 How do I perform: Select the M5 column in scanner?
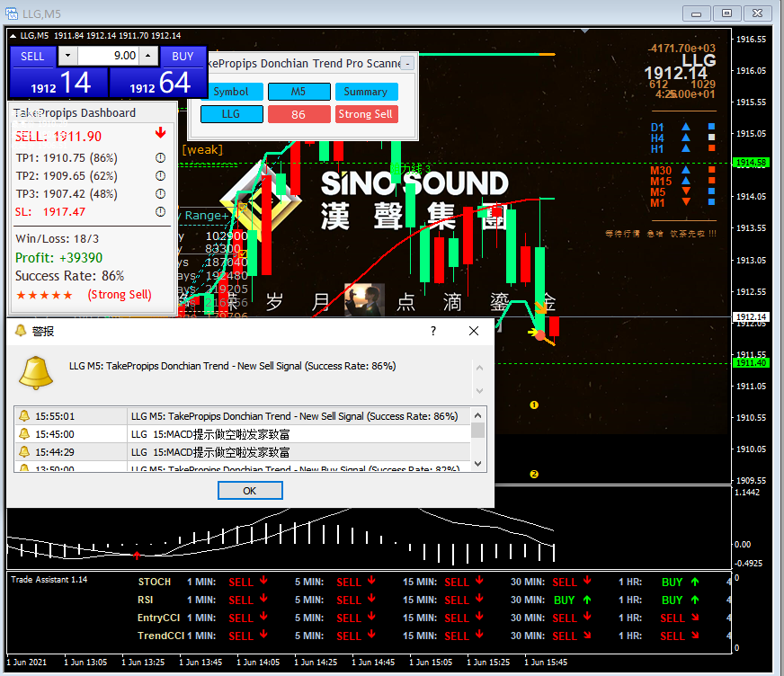299,92
